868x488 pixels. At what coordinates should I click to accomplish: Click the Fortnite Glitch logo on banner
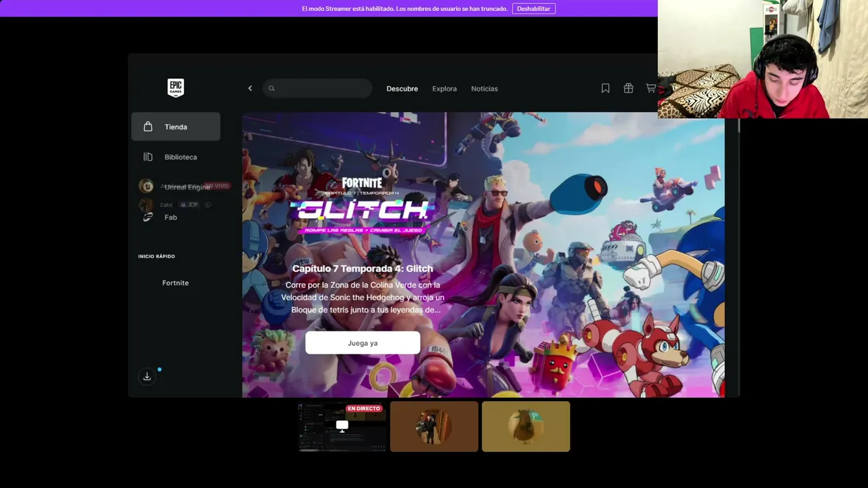pyautogui.click(x=362, y=206)
